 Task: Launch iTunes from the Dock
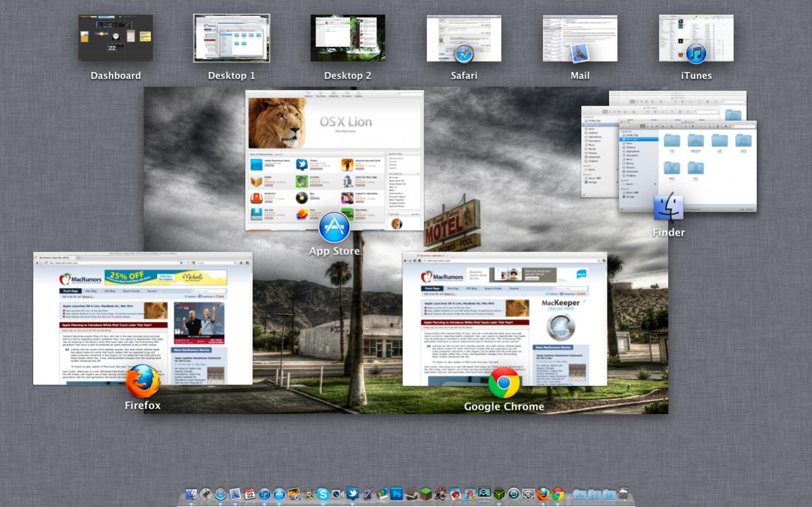[264, 494]
